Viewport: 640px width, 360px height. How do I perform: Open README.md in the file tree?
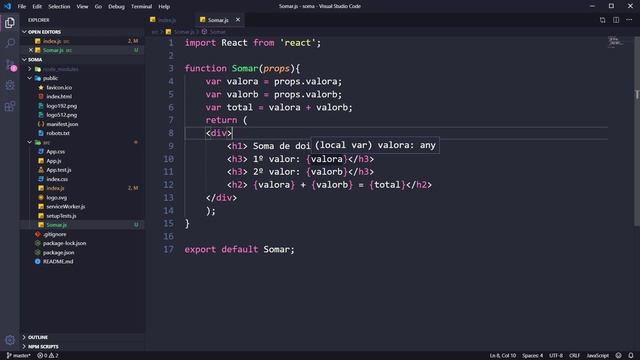(x=82, y=262)
